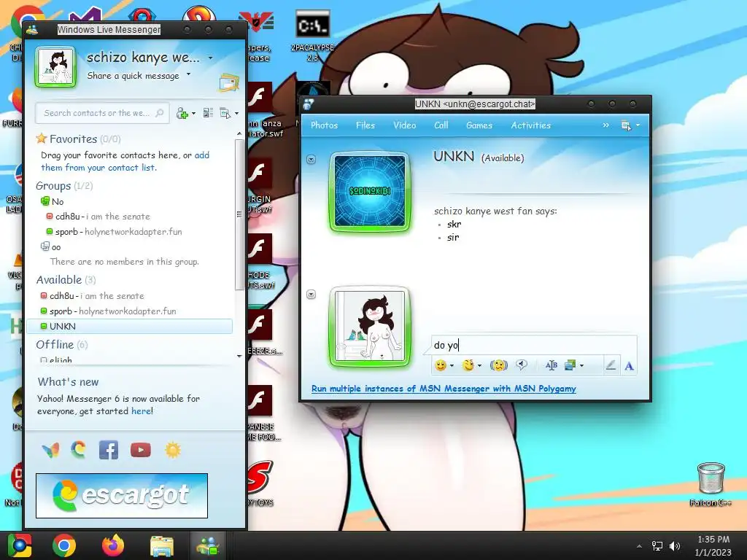Open the add contact dropdown arrow
This screenshot has height=560, width=747.
click(193, 113)
